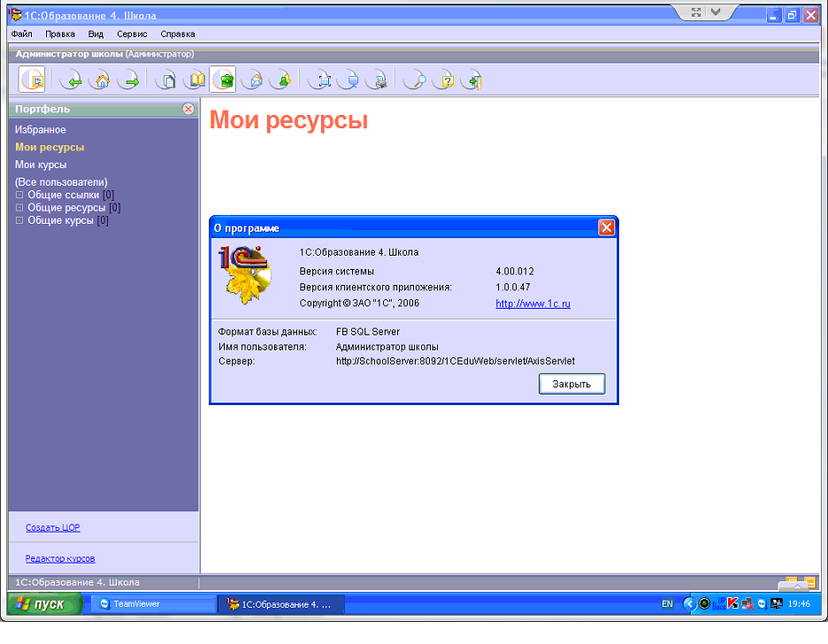Go back with the green left arrow
828x644 pixels.
point(71,80)
